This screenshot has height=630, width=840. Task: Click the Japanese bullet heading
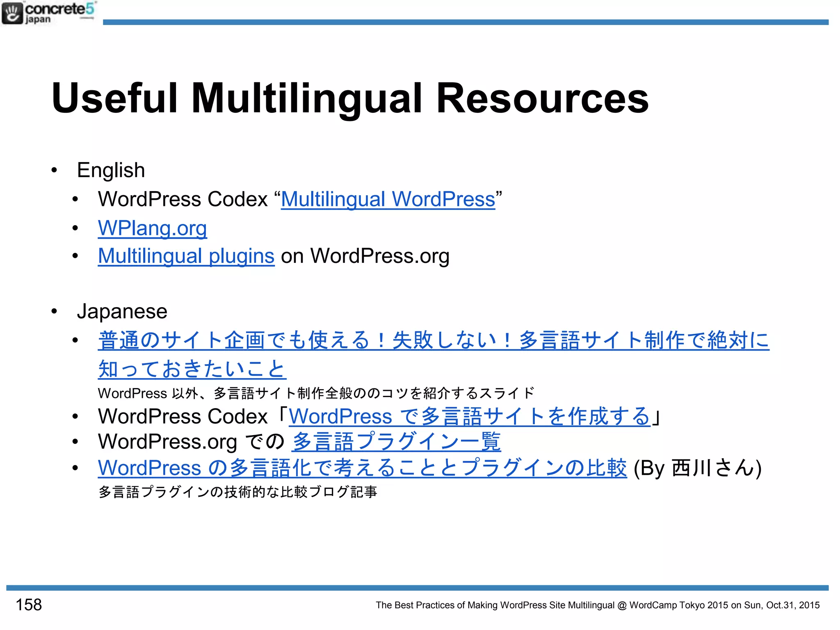click(122, 311)
